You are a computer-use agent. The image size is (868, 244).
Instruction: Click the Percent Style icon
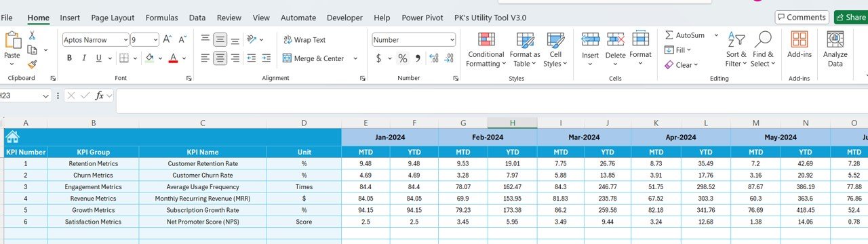[403, 58]
